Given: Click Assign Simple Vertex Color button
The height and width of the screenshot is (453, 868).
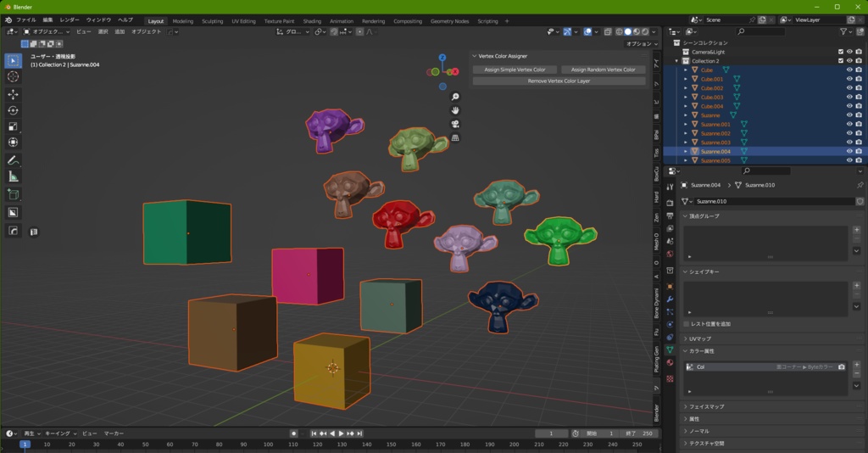Looking at the screenshot, I should (515, 70).
